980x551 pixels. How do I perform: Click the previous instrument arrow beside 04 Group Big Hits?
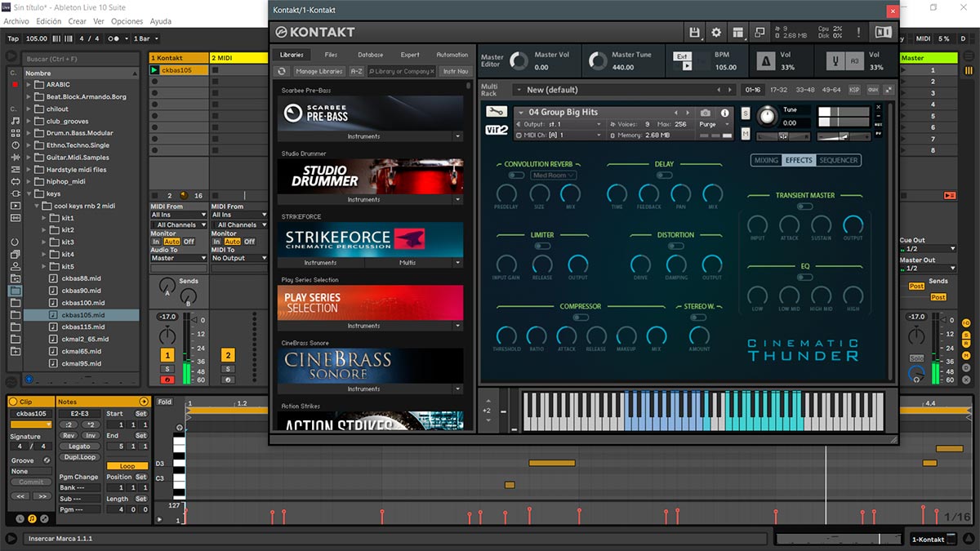coord(675,113)
